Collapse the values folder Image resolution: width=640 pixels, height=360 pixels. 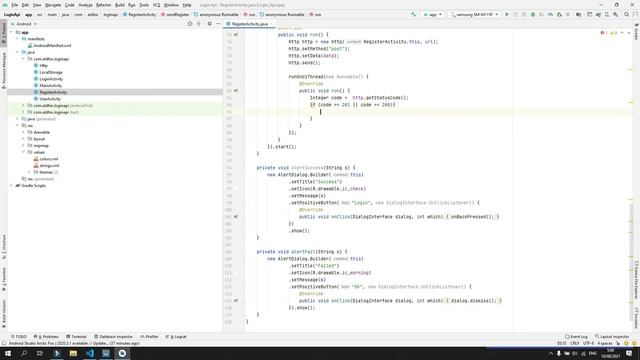[x=23, y=152]
